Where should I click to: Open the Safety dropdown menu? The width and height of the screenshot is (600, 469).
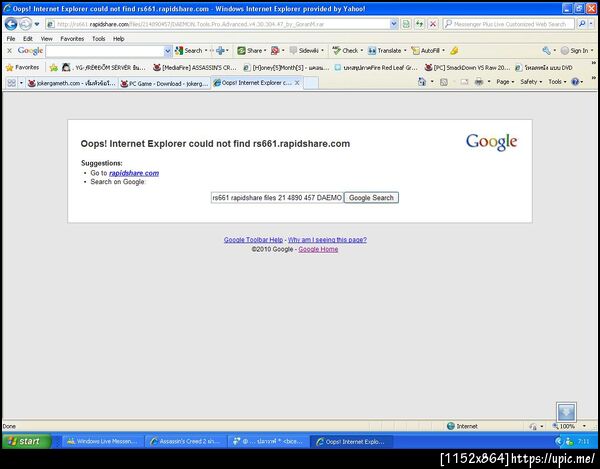coord(531,82)
